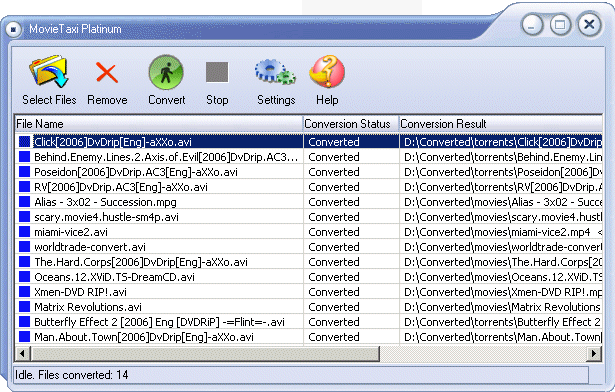The image size is (615, 392).
Task: Click Converted status of miami-vice2.avi
Action: click(x=334, y=232)
